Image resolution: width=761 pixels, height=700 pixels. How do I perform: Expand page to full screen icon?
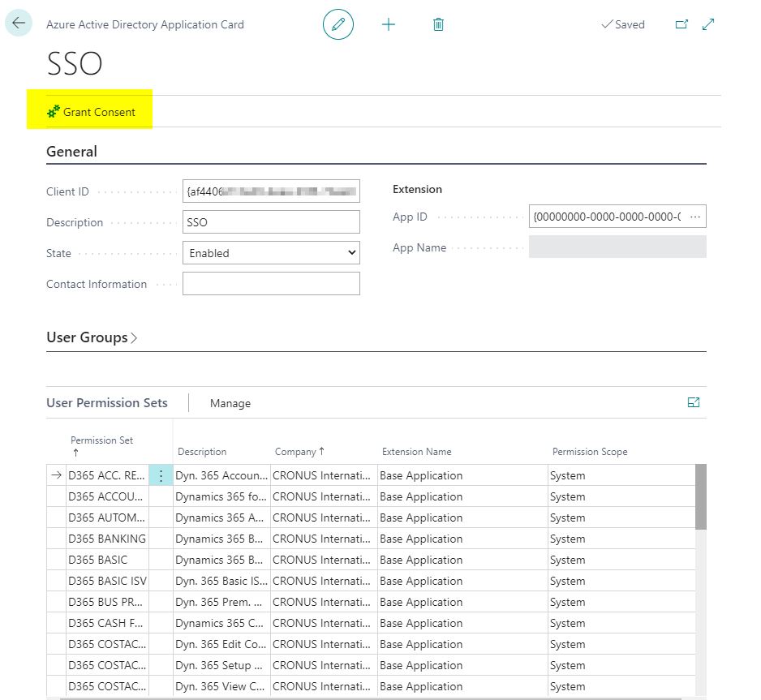(708, 24)
